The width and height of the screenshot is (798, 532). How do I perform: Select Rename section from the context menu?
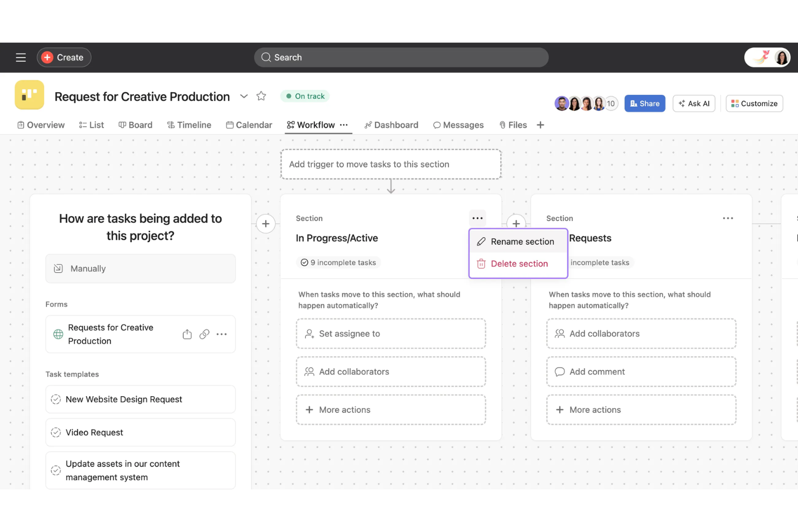(522, 241)
